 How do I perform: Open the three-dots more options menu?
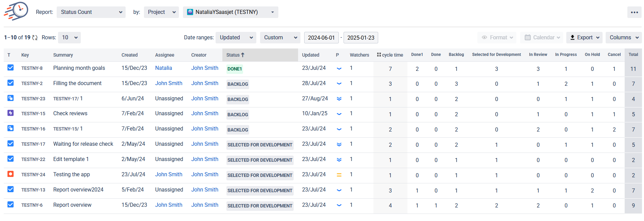tap(634, 12)
